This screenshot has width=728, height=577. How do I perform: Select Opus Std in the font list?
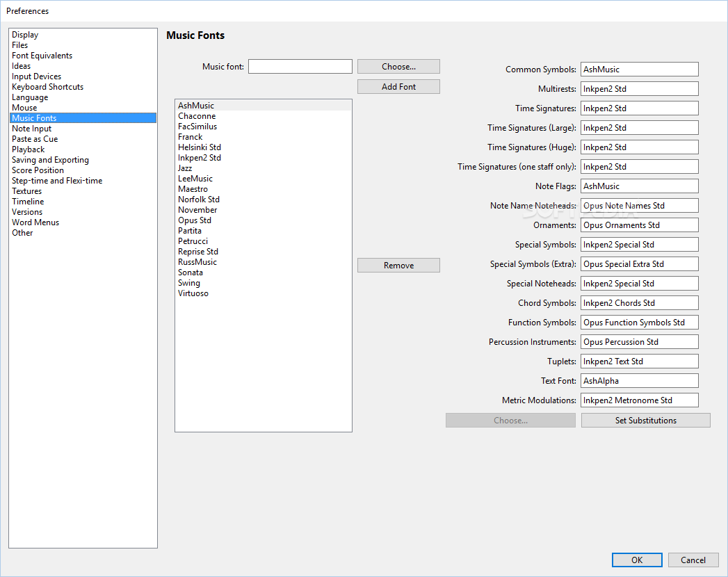point(264,220)
